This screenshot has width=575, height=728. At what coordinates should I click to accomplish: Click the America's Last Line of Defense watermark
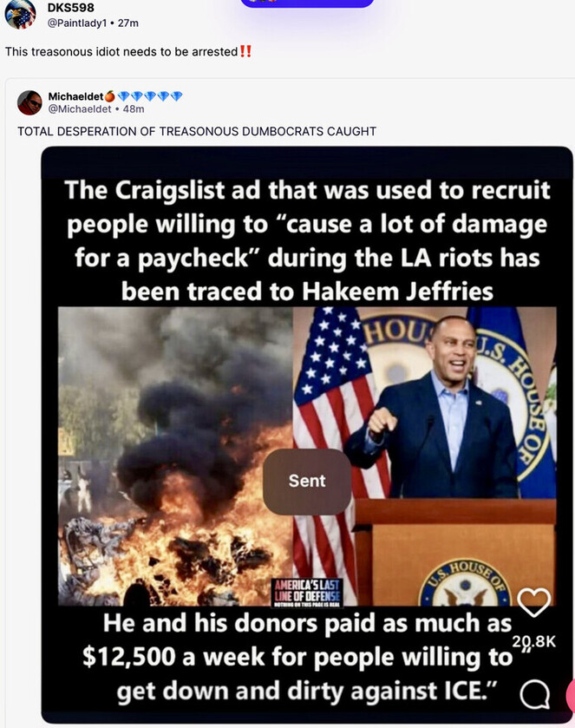308,590
